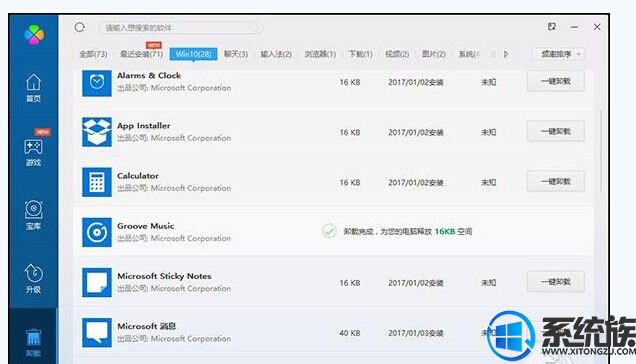Click the Microsoft Sticky Notes icon

click(97, 282)
